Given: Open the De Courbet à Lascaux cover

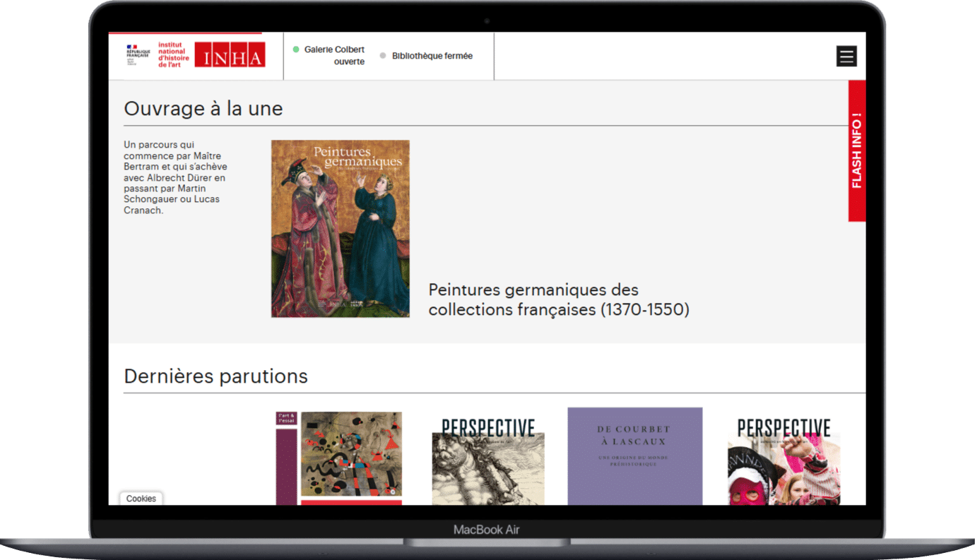Looking at the screenshot, I should point(635,456).
